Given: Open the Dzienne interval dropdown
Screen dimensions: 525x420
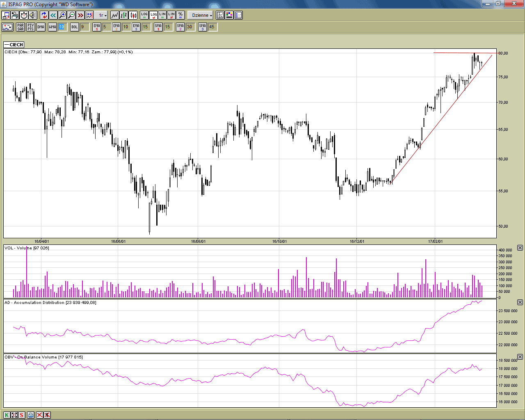Looking at the screenshot, I should click(202, 15).
